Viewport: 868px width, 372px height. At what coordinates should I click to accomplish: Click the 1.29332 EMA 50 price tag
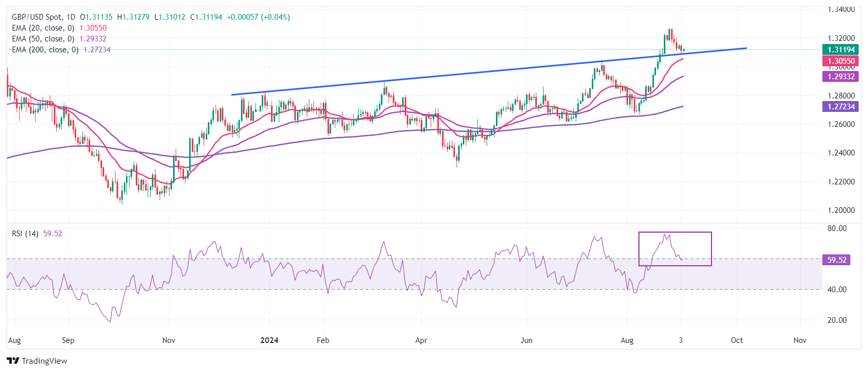pos(841,77)
